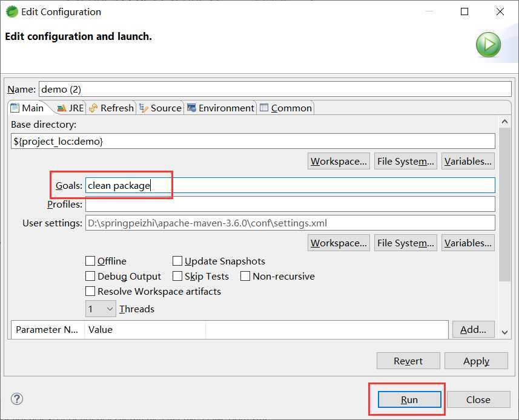Apply the configuration changes
Image resolution: width=519 pixels, height=420 pixels.
tap(476, 361)
